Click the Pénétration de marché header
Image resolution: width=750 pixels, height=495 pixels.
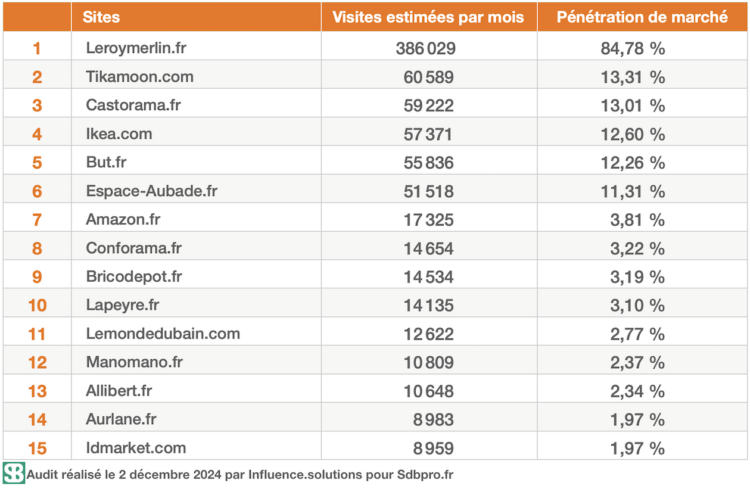641,17
